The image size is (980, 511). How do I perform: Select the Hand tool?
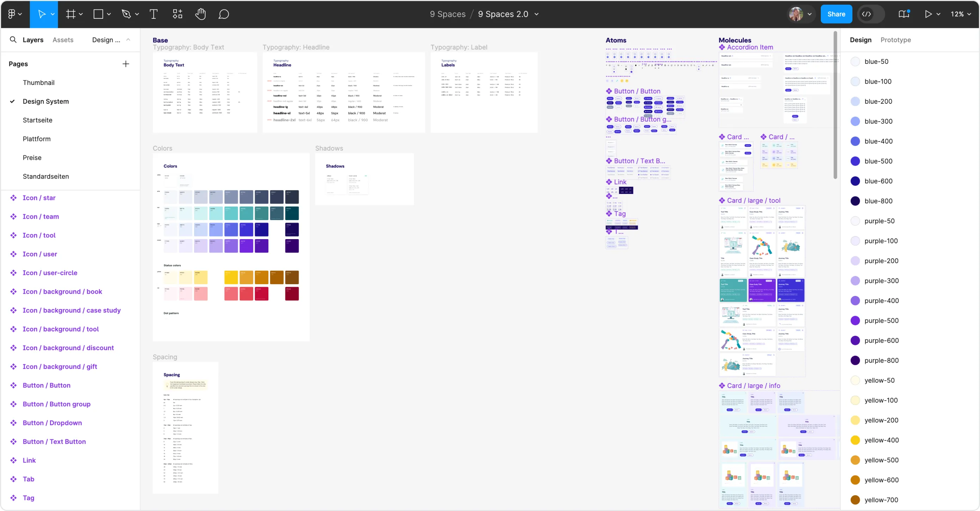coord(200,14)
